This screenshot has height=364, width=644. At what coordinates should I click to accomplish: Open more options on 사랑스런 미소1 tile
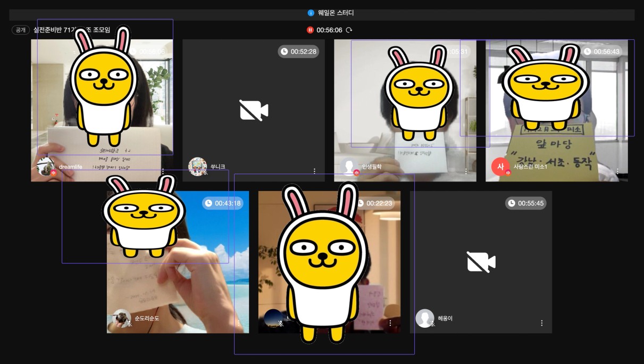click(x=617, y=171)
